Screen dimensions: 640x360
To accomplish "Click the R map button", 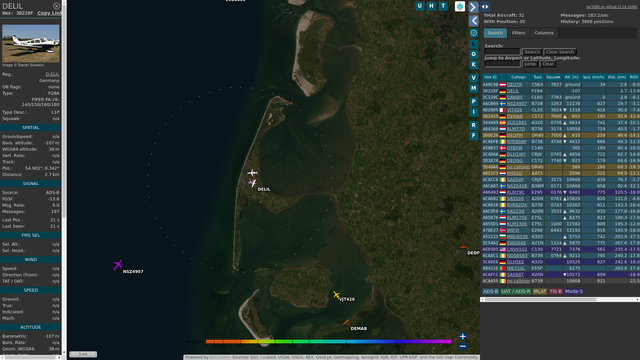I will [473, 125].
